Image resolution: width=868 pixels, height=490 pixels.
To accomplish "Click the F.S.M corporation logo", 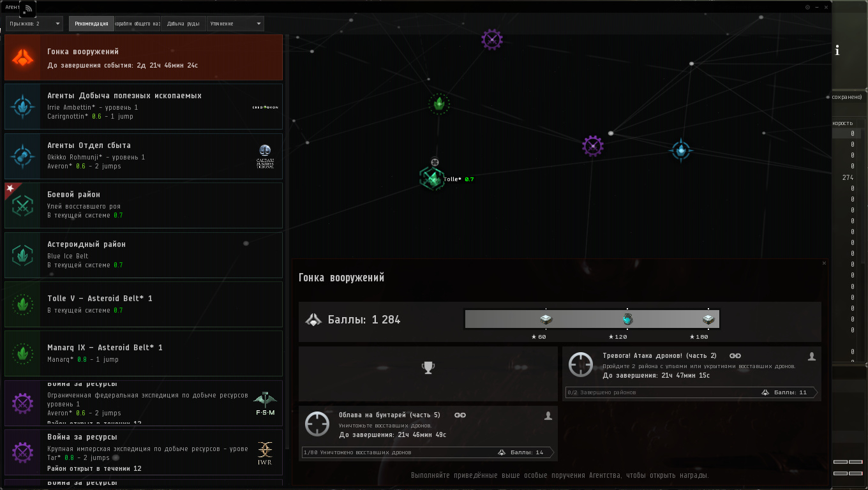I will pyautogui.click(x=265, y=405).
